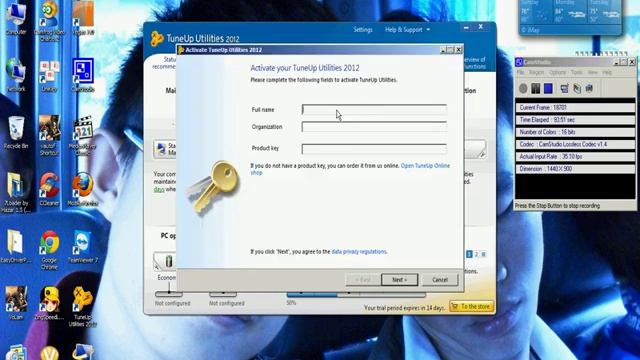Screen dimensions: 640x360
Task: Select the Recycle Bin desktop icon
Action: coord(16,133)
